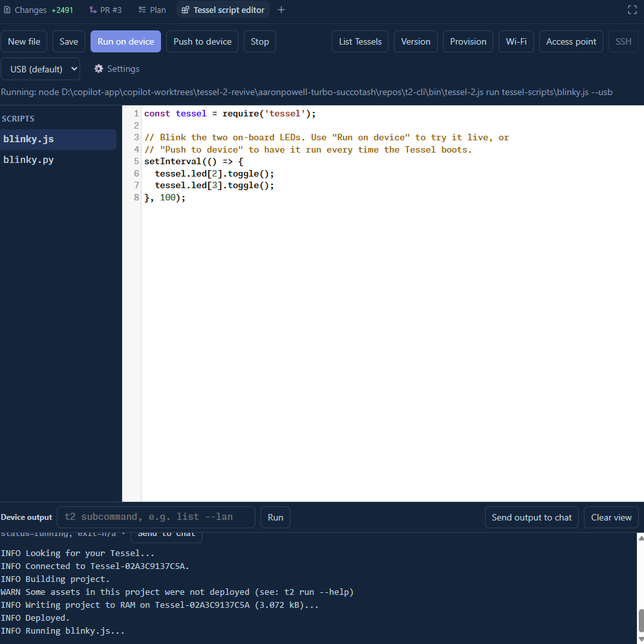Open Wi-Fi configuration
The height and width of the screenshot is (644, 644).
pyautogui.click(x=516, y=41)
